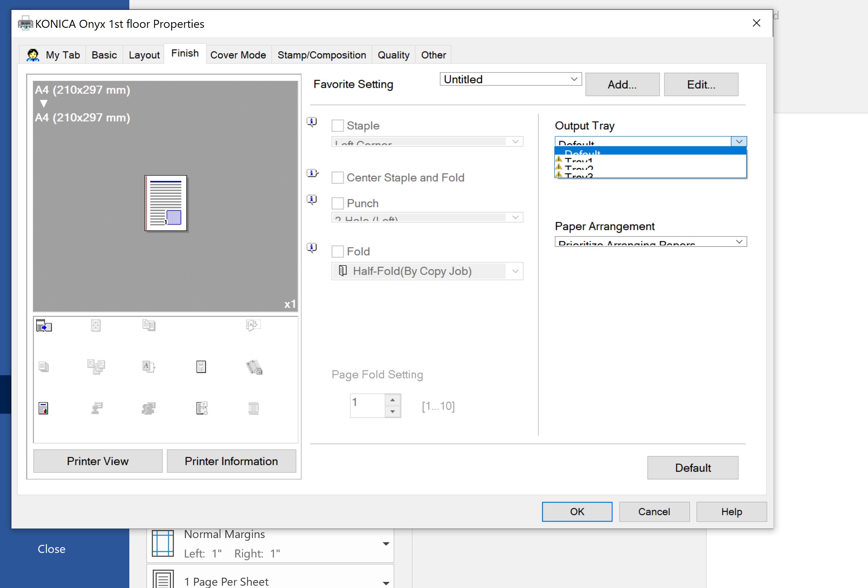Open the Favorite Setting dropdown
Viewport: 868px width, 588px height.
[510, 79]
